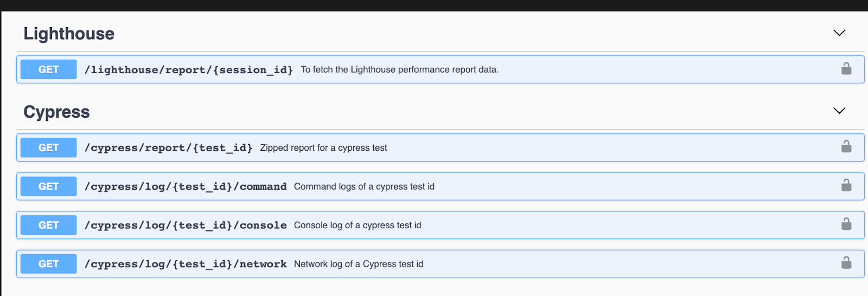Viewport: 868px width, 296px height.
Task: Click GET button for cypress command log
Action: pos(49,186)
